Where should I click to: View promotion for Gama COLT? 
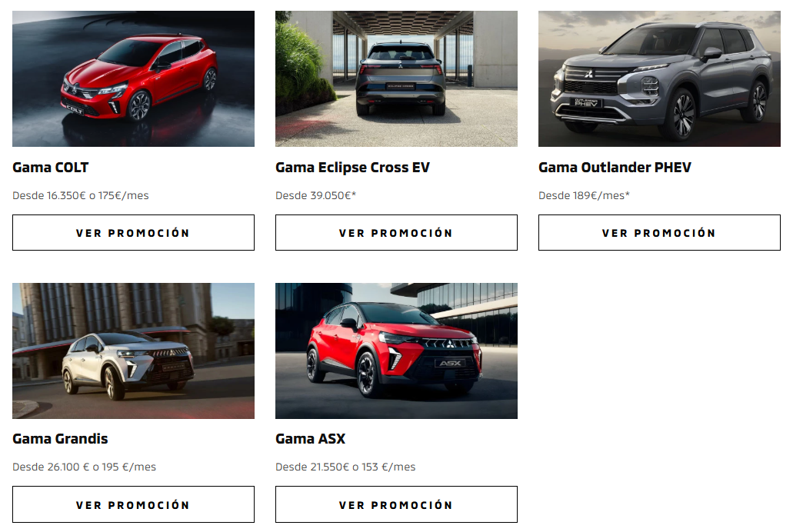click(134, 233)
